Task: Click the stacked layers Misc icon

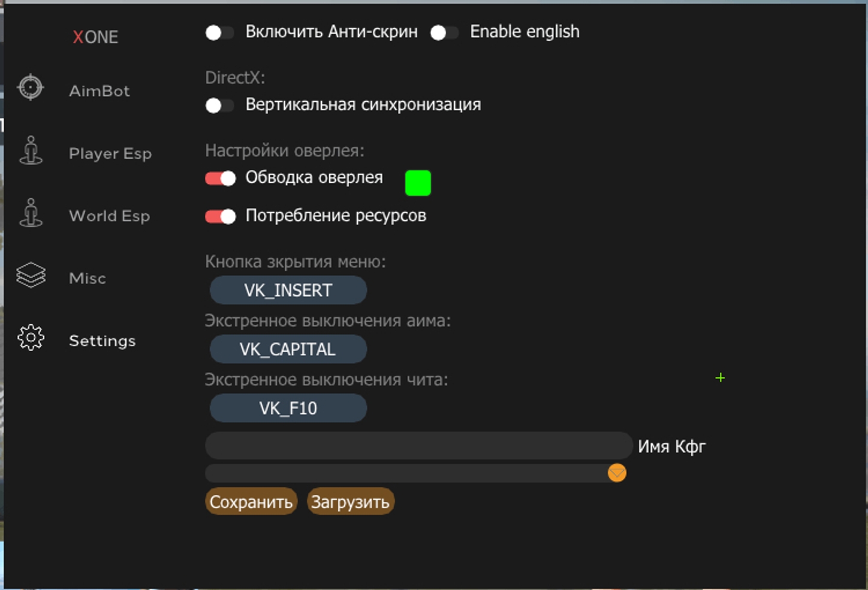Action: point(31,276)
